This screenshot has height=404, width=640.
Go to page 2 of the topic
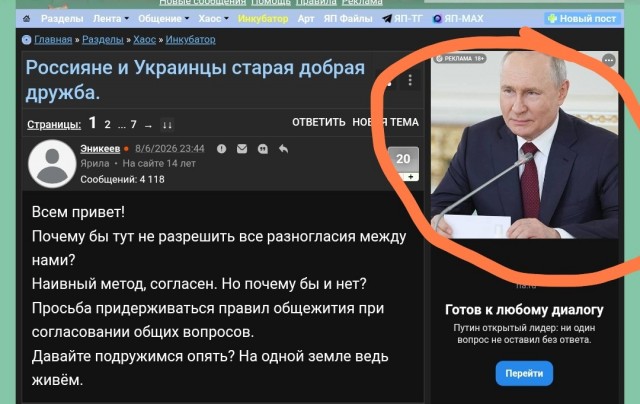[x=107, y=124]
